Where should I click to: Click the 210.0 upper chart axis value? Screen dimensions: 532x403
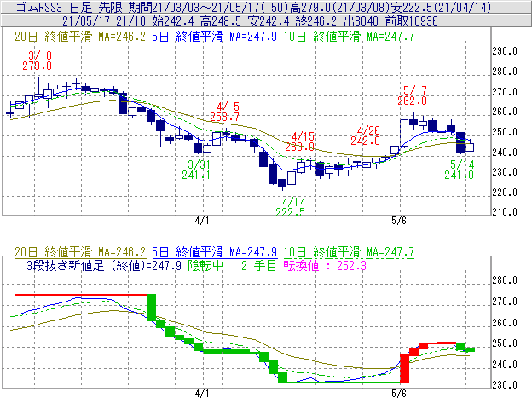point(505,212)
